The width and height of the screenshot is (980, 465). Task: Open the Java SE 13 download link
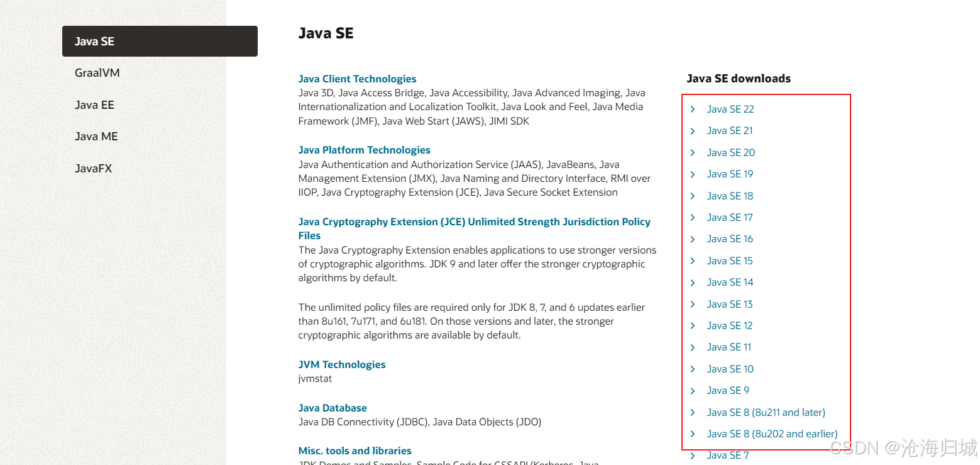pyautogui.click(x=729, y=304)
